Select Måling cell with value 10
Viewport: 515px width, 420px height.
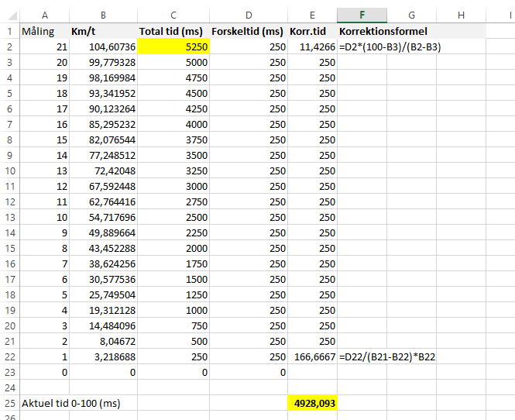[45, 217]
